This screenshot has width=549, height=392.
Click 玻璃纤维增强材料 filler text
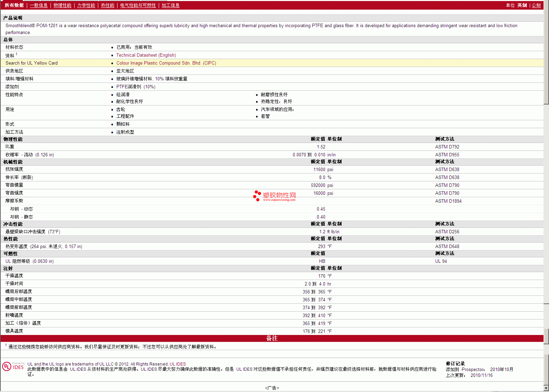134,79
